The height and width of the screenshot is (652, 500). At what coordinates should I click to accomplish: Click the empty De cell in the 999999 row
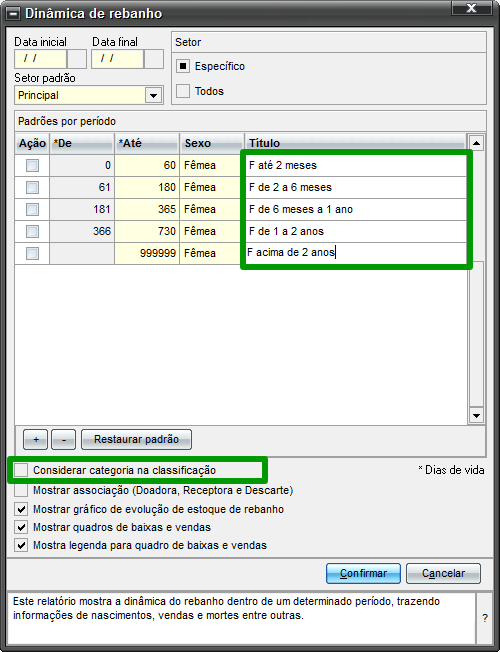pyautogui.click(x=82, y=254)
